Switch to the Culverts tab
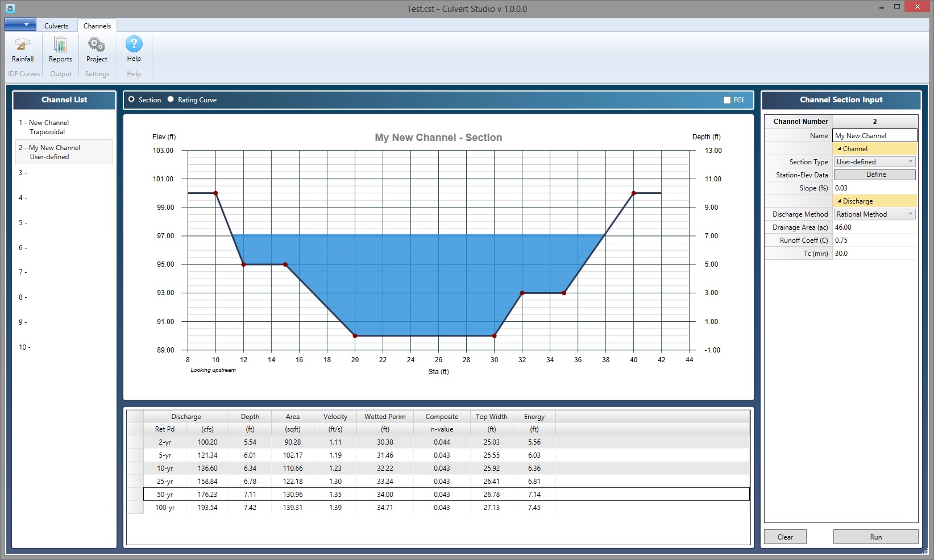This screenshot has width=934, height=560. (56, 26)
